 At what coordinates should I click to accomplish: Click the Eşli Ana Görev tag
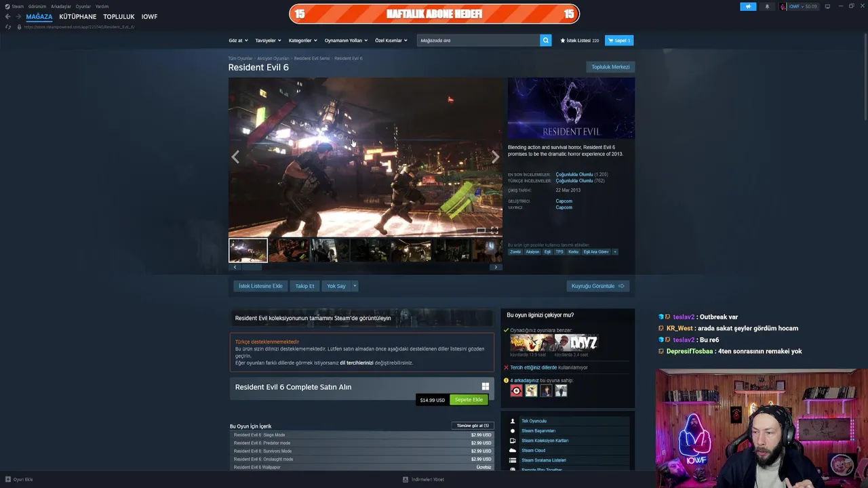point(596,251)
